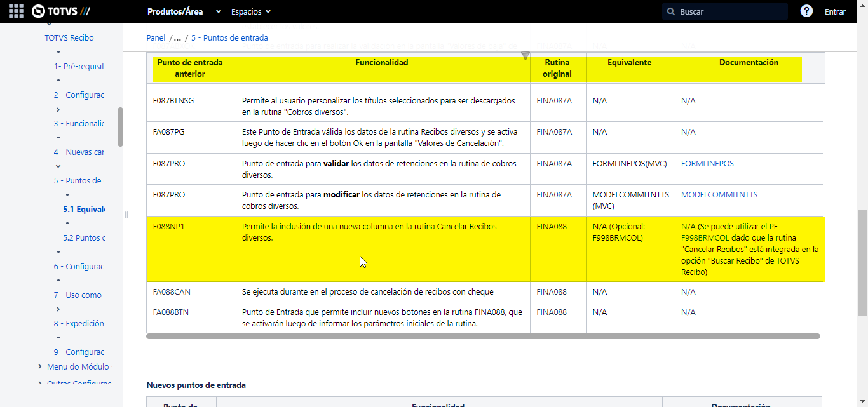Go to Panel in breadcrumb
The image size is (868, 407).
[x=156, y=38]
